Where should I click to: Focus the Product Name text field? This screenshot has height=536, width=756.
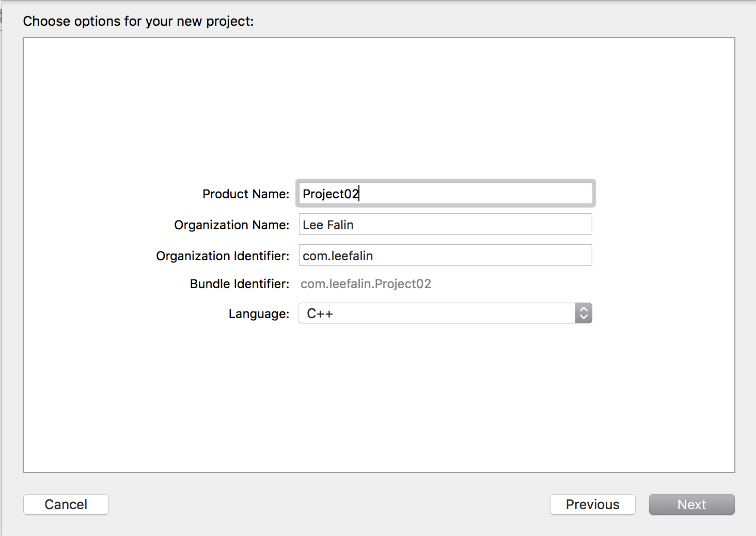point(445,194)
